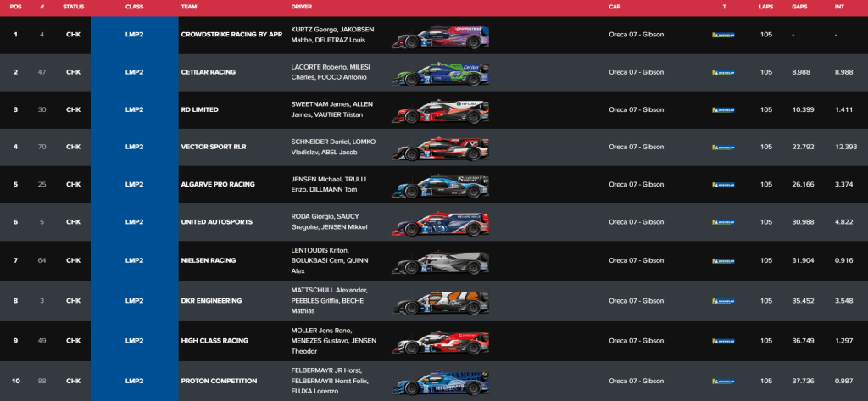Viewport: 868px width, 401px height.
Task: Click interval value 12.393
Action: (x=846, y=147)
